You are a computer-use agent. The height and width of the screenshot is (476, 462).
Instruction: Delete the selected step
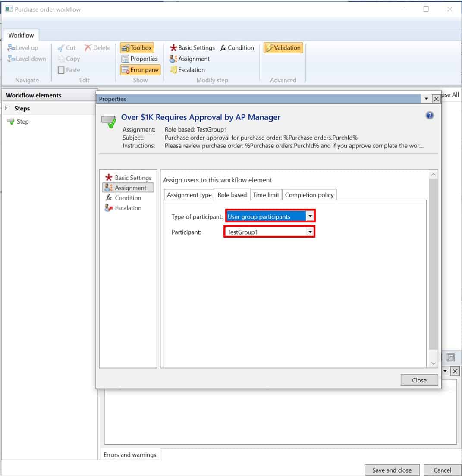coord(97,47)
